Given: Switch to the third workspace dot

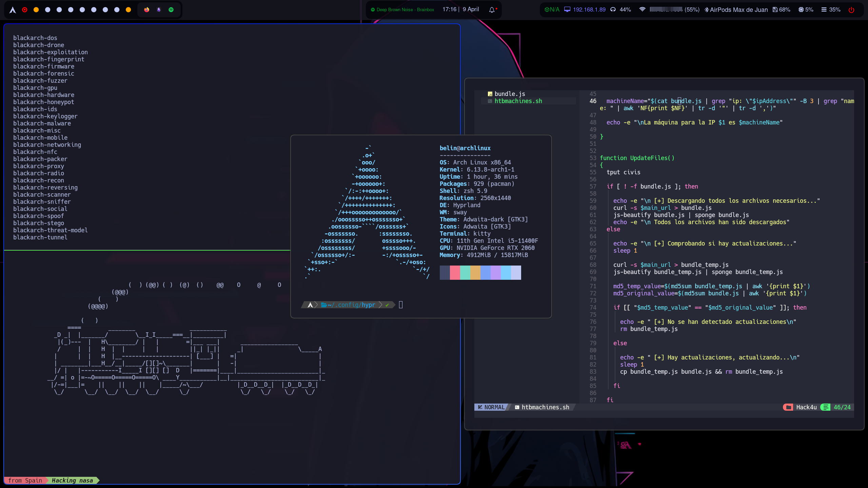Looking at the screenshot, I should pyautogui.click(x=47, y=10).
